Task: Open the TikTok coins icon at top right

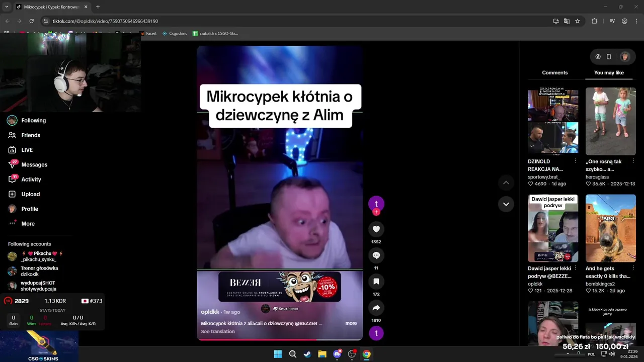Action: [598, 57]
